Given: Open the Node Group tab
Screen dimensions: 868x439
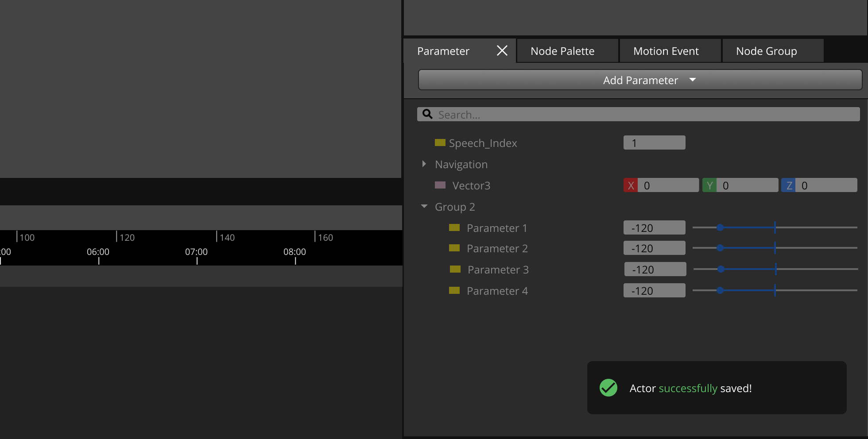Looking at the screenshot, I should [767, 50].
